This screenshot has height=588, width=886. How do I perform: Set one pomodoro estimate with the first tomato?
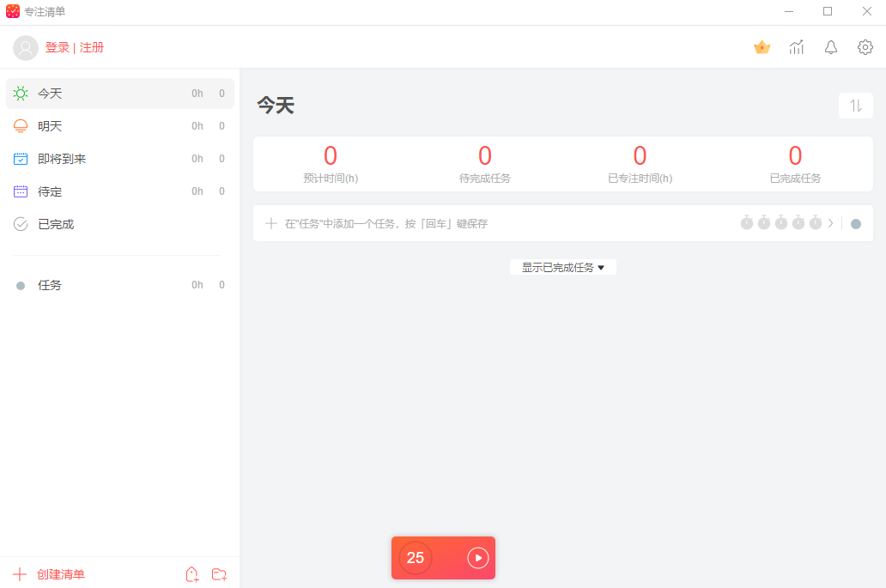tap(747, 222)
